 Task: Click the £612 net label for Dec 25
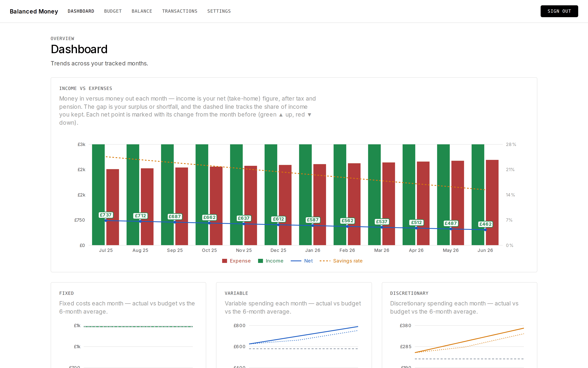point(278,219)
